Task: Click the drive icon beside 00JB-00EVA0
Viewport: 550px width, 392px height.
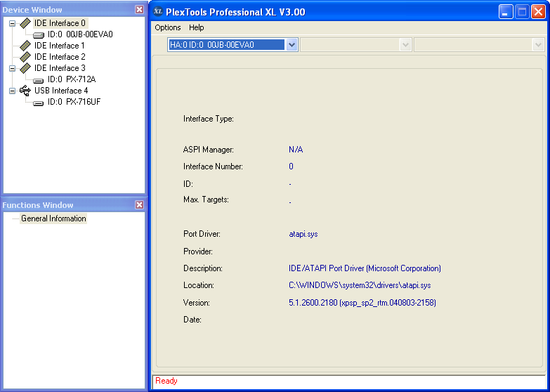Action: click(x=39, y=34)
